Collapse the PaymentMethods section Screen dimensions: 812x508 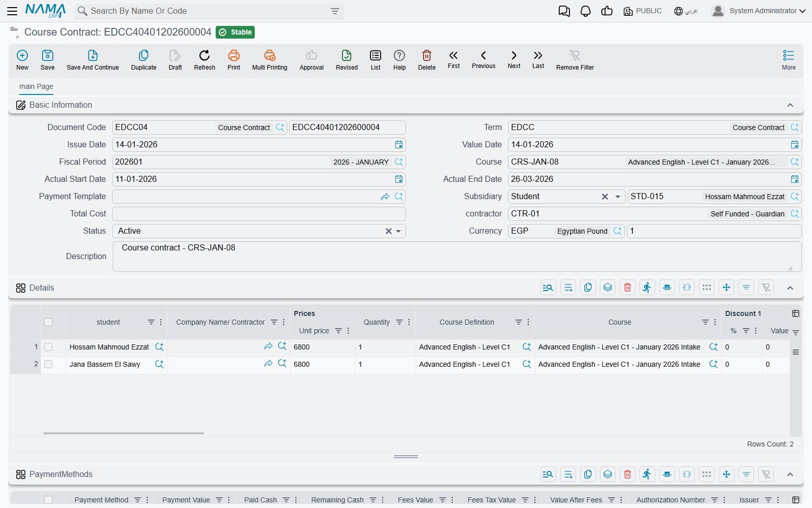(x=790, y=474)
